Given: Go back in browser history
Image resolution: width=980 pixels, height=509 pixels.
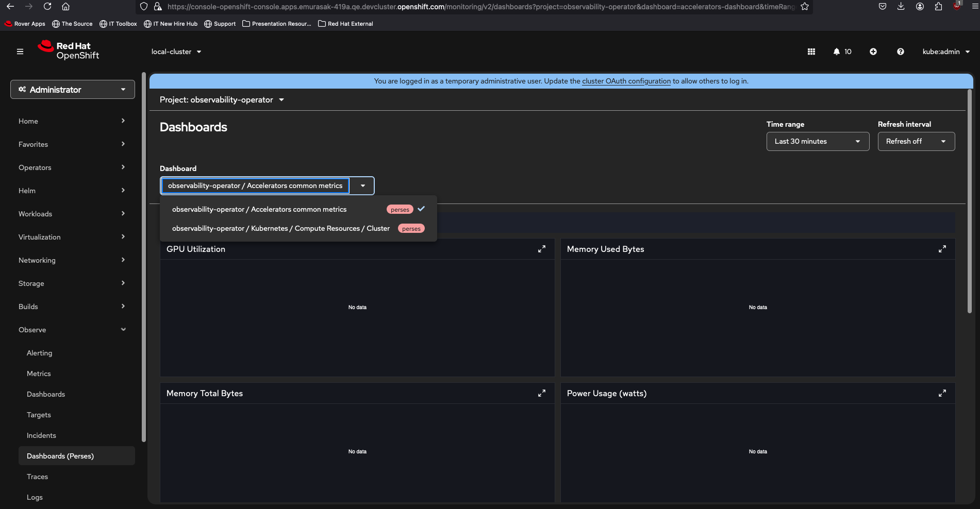Looking at the screenshot, I should [x=10, y=7].
